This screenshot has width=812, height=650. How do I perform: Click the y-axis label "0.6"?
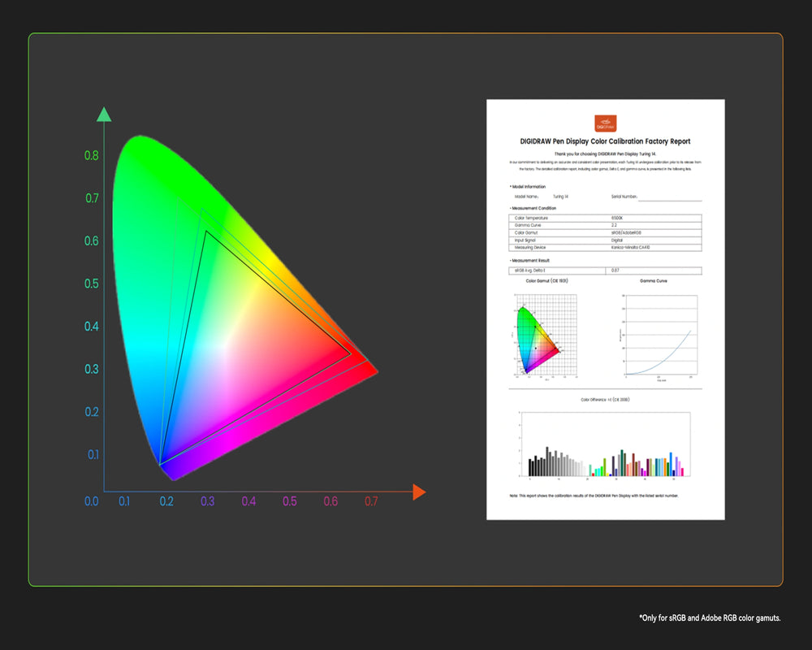point(92,241)
